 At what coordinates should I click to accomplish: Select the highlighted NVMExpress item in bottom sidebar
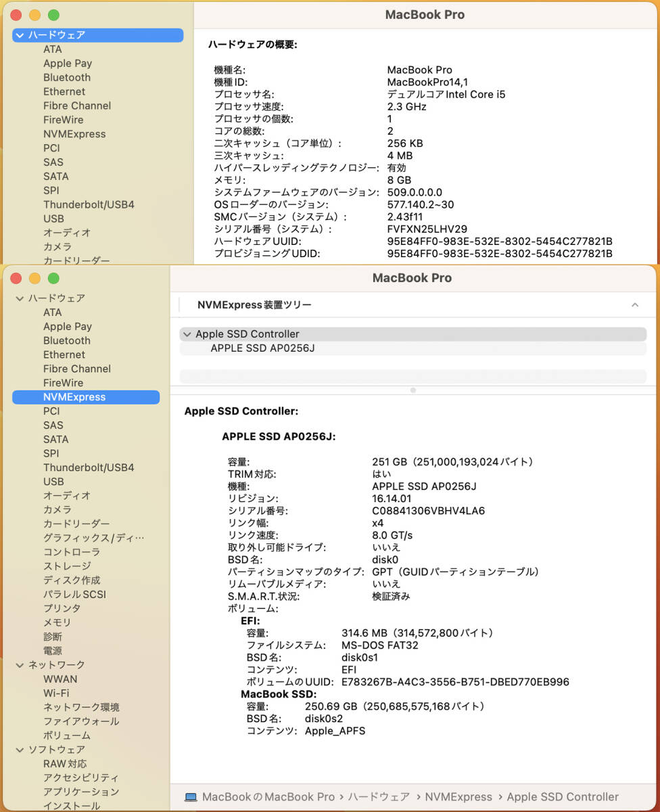(x=86, y=397)
